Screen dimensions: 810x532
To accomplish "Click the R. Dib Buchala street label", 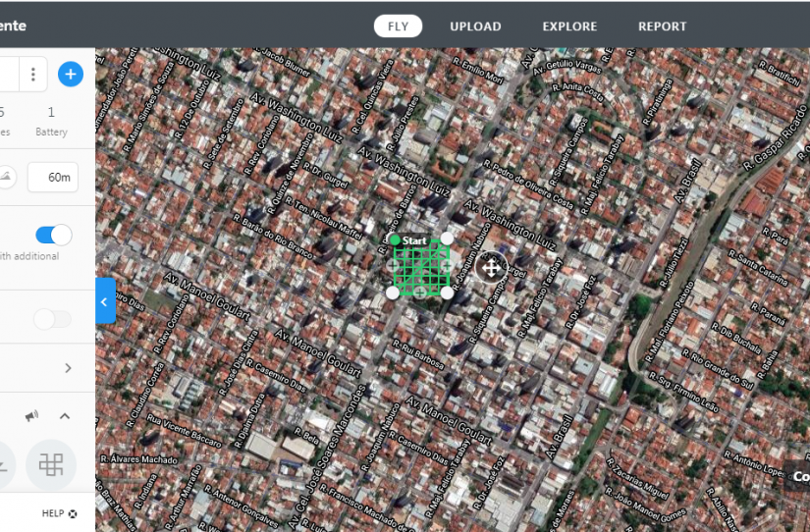I will tap(735, 338).
